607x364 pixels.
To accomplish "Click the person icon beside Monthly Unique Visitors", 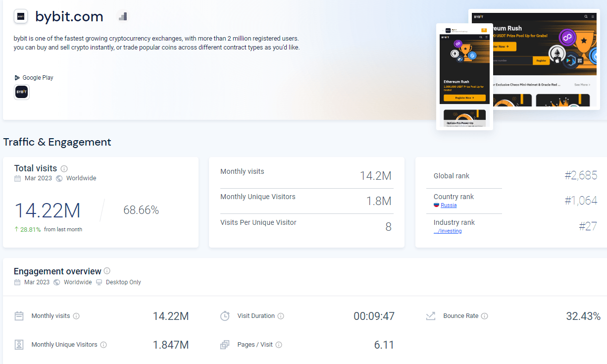I will tap(19, 344).
